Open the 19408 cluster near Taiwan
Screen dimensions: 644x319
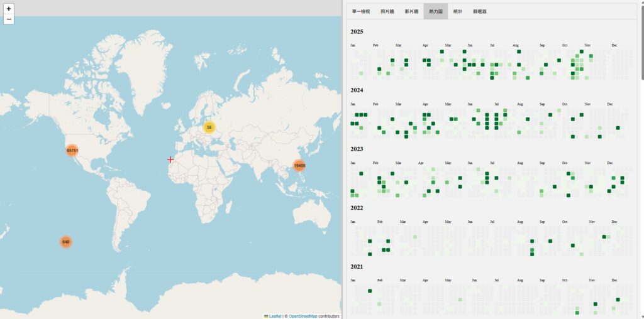tap(299, 166)
